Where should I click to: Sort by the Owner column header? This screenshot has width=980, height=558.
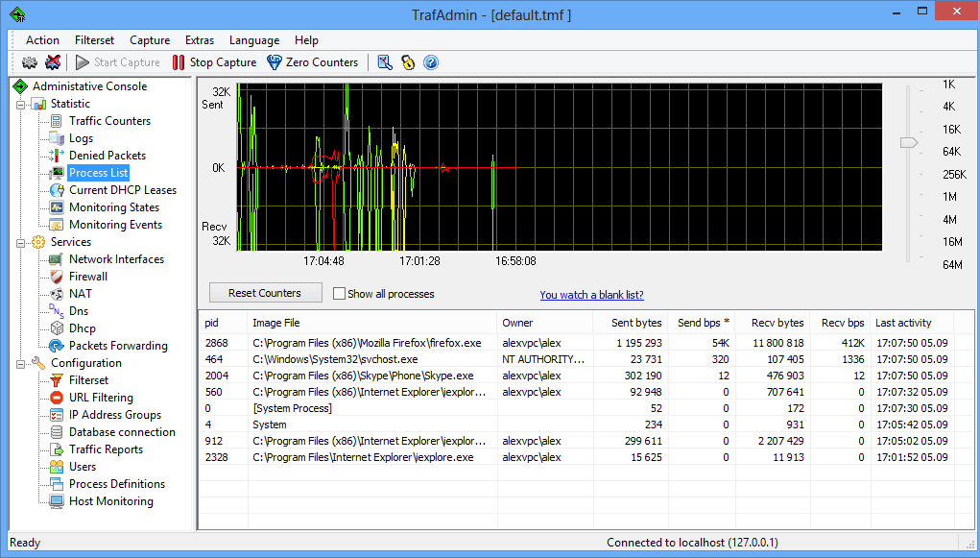[544, 323]
